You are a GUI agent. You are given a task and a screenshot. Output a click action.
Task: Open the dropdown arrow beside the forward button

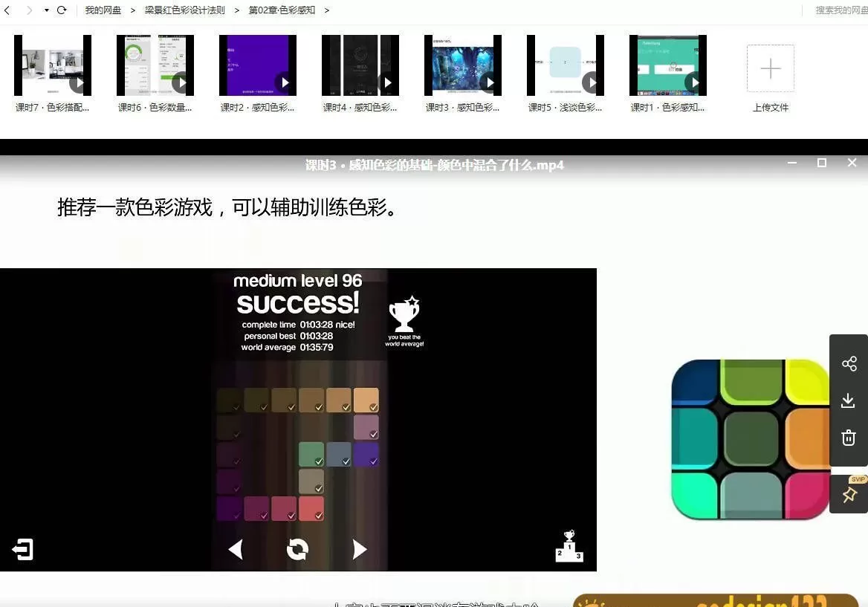click(44, 10)
